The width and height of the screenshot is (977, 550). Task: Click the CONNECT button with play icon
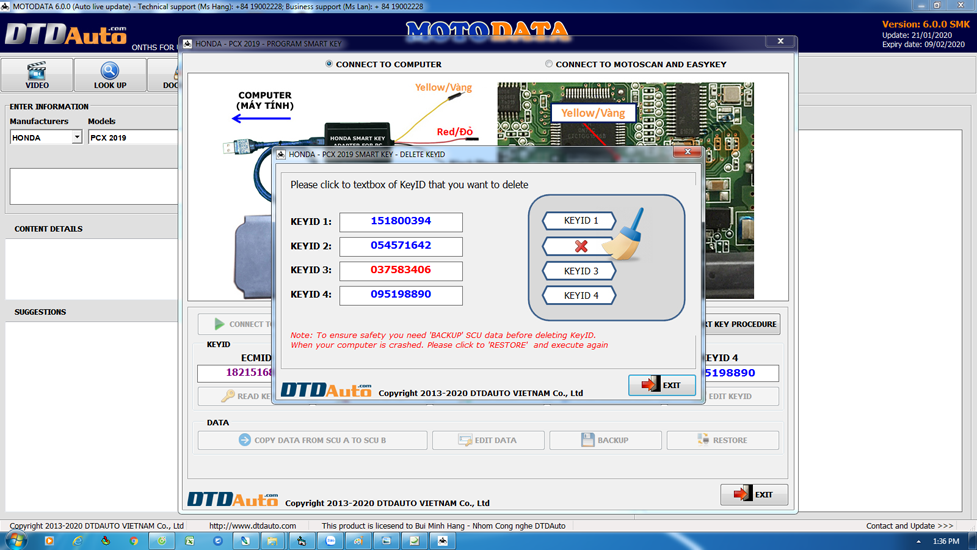tap(236, 324)
